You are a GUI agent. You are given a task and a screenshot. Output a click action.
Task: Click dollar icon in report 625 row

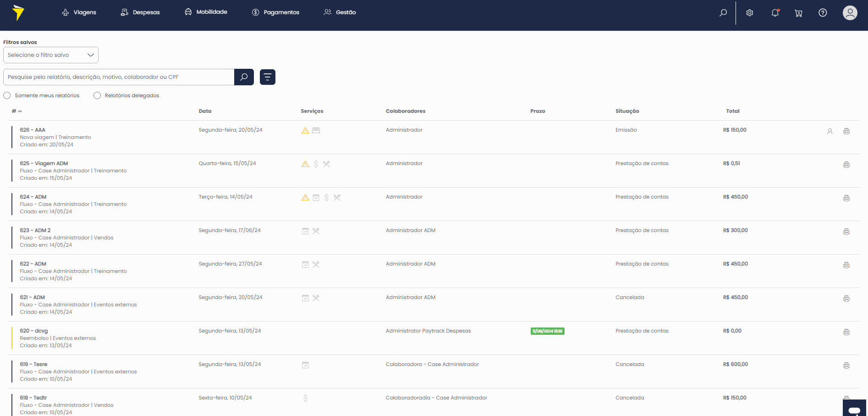(316, 164)
